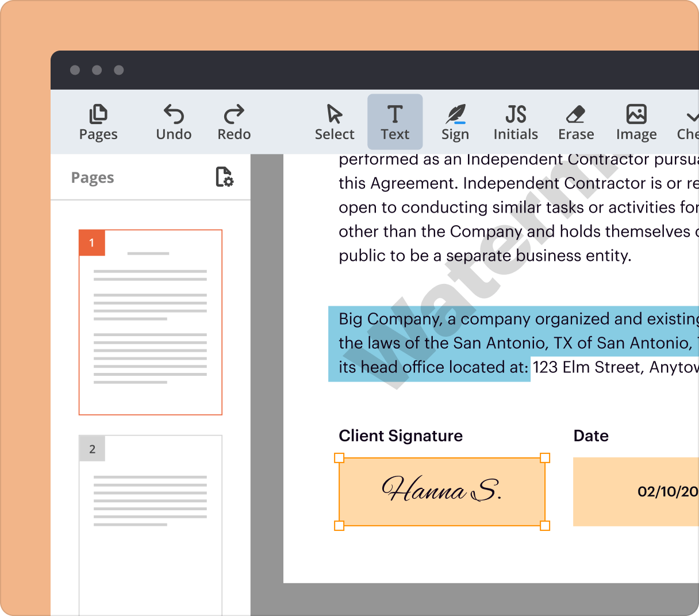Activate the Erase tool
The image size is (699, 616).
coord(575,121)
